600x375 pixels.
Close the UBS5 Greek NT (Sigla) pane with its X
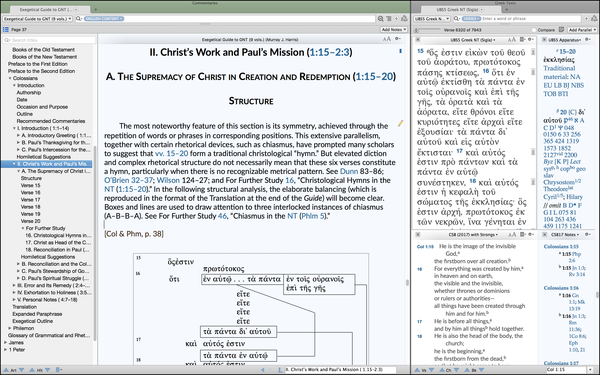pos(418,39)
